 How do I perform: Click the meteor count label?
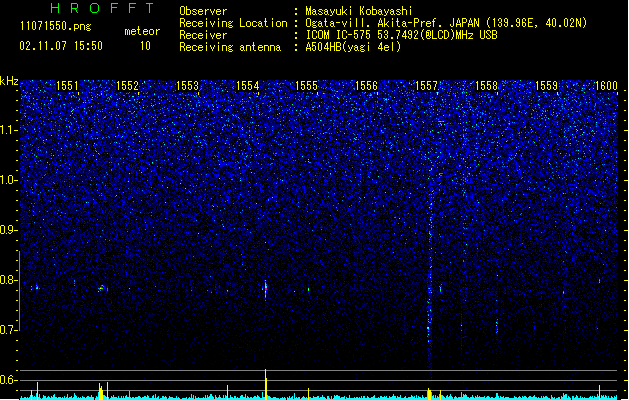[142, 31]
